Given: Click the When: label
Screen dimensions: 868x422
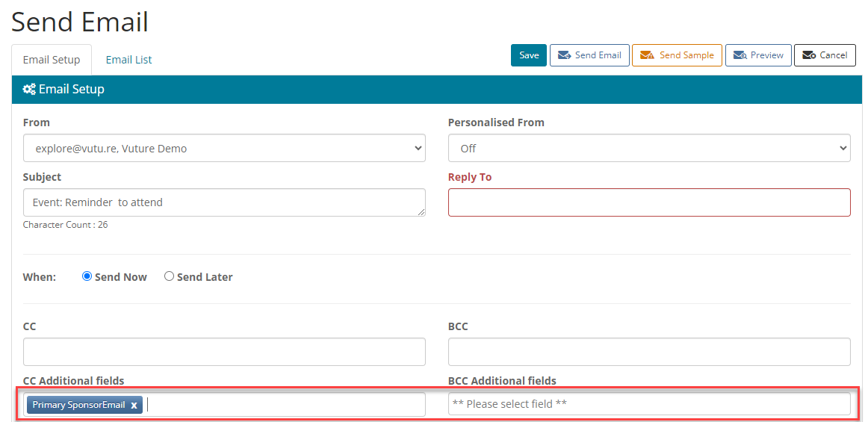Looking at the screenshot, I should pyautogui.click(x=40, y=277).
